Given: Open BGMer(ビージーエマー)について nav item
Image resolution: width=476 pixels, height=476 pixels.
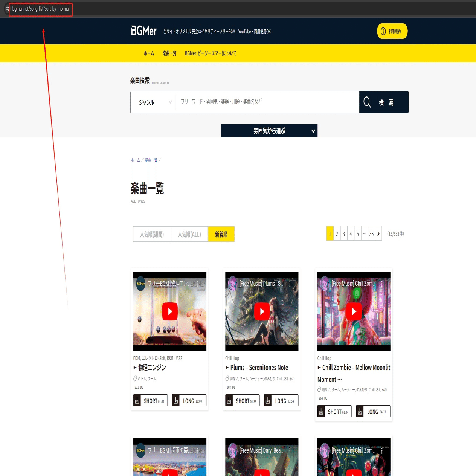Looking at the screenshot, I should [211, 53].
